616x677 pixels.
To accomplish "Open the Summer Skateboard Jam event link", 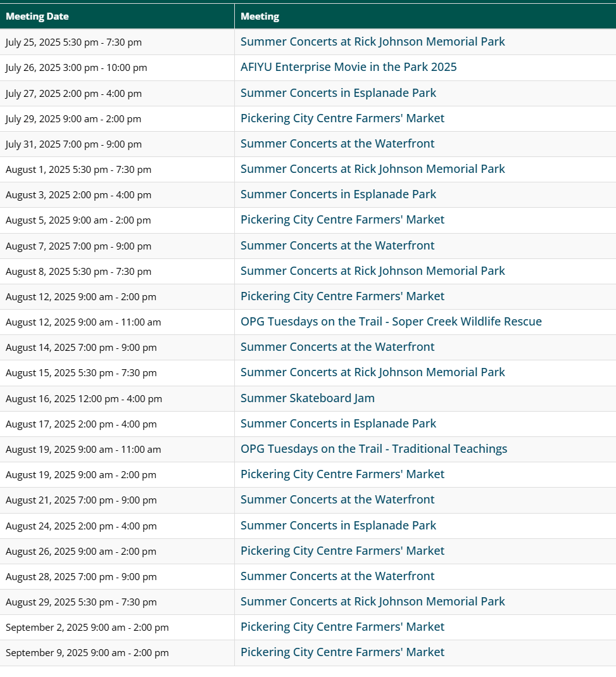I will [x=307, y=398].
